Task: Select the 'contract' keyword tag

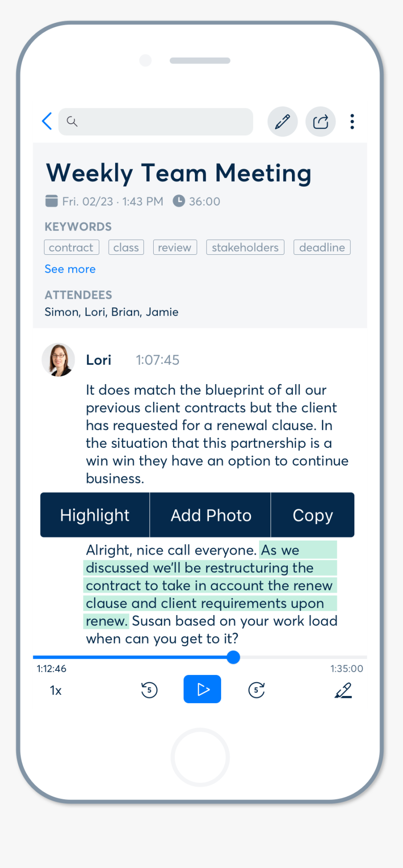Action: coord(71,247)
